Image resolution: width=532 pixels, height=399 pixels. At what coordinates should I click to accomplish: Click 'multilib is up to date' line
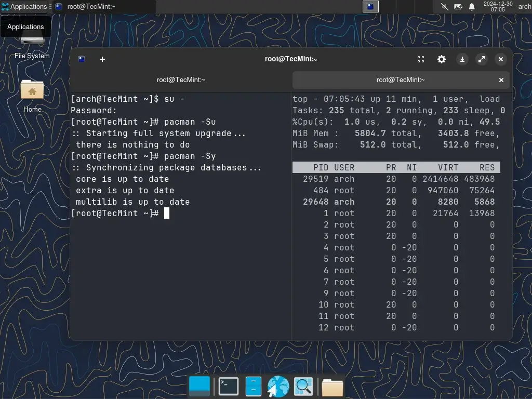click(x=132, y=202)
